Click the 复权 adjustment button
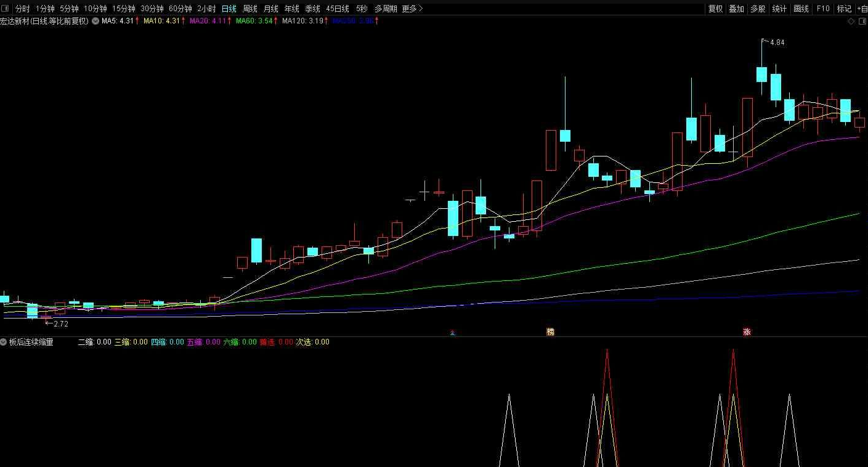The height and width of the screenshot is (467, 868). [715, 9]
